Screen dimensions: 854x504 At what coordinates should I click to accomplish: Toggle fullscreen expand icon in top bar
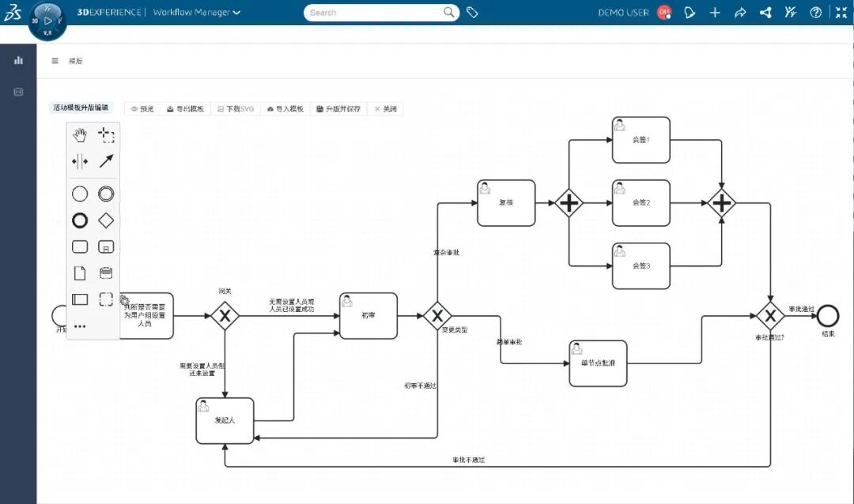(x=841, y=12)
